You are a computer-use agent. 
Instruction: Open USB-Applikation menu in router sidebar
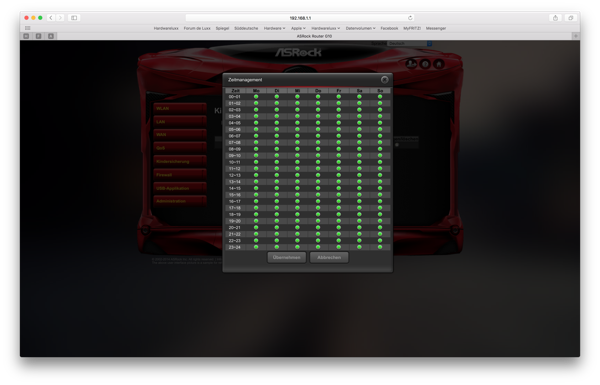179,188
